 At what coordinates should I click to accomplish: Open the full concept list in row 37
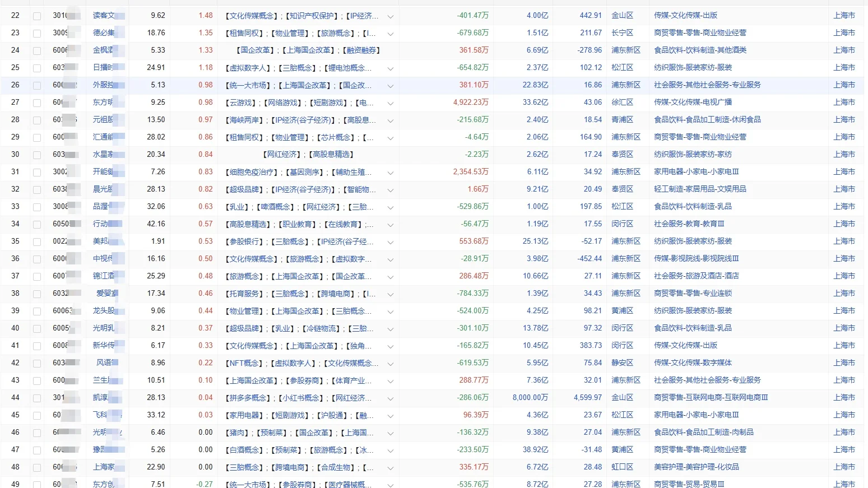[x=391, y=277]
